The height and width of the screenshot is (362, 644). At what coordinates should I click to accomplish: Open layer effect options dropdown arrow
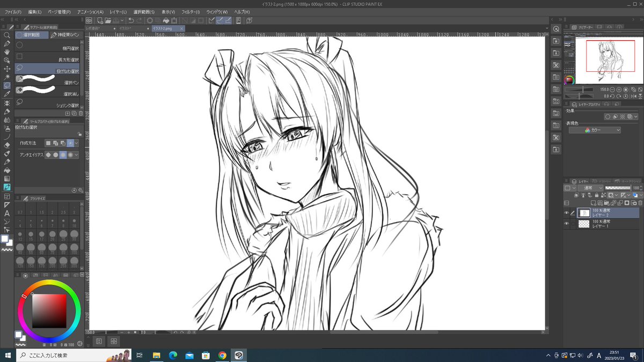pos(636,116)
